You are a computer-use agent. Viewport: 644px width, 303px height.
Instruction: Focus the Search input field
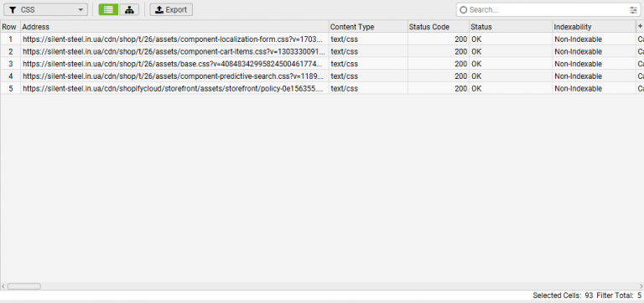[548, 10]
